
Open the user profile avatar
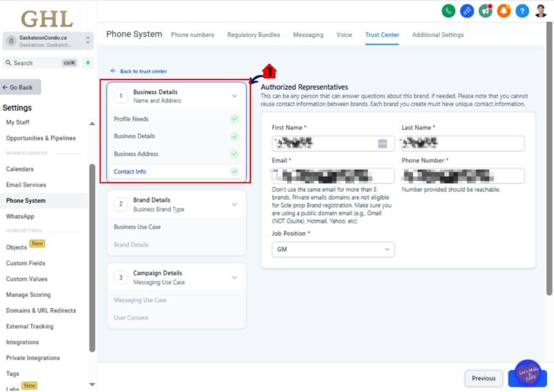click(540, 10)
